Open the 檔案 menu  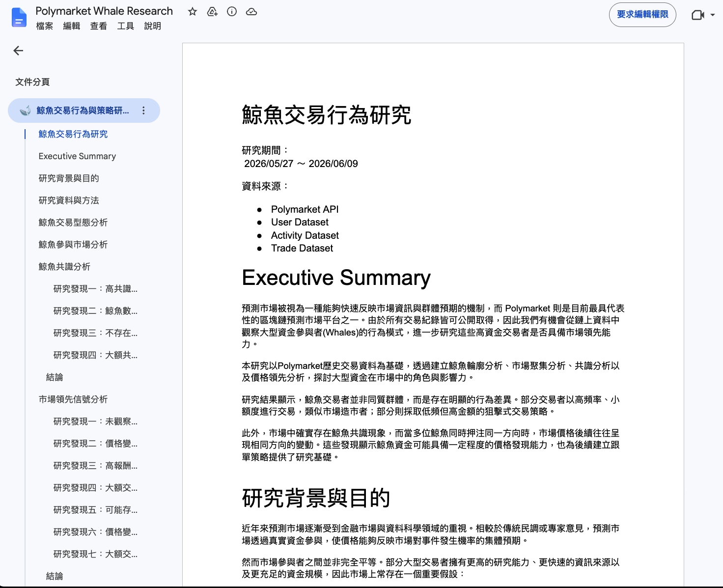click(x=45, y=26)
